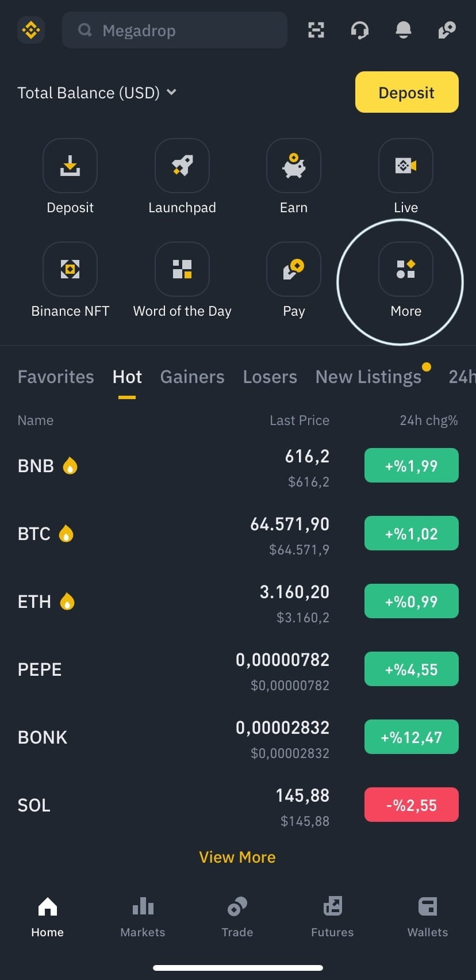Image resolution: width=476 pixels, height=980 pixels.
Task: Open Binance Live camera icon
Action: (x=406, y=166)
